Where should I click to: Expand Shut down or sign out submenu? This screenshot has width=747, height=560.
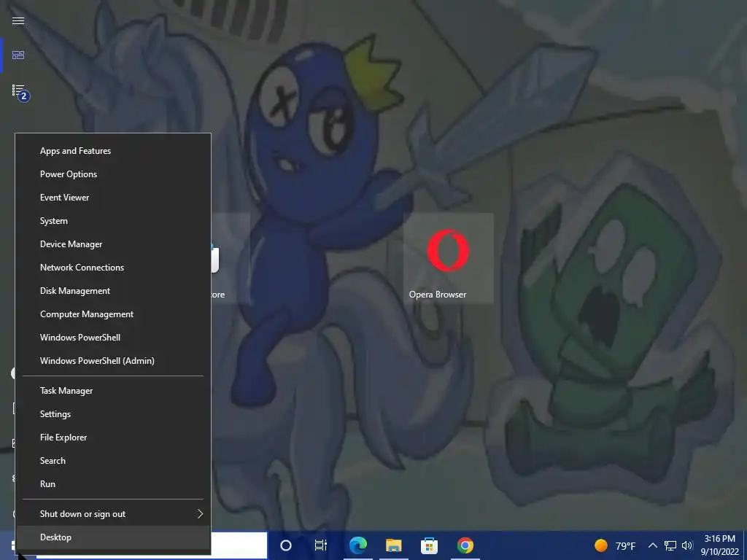click(113, 514)
